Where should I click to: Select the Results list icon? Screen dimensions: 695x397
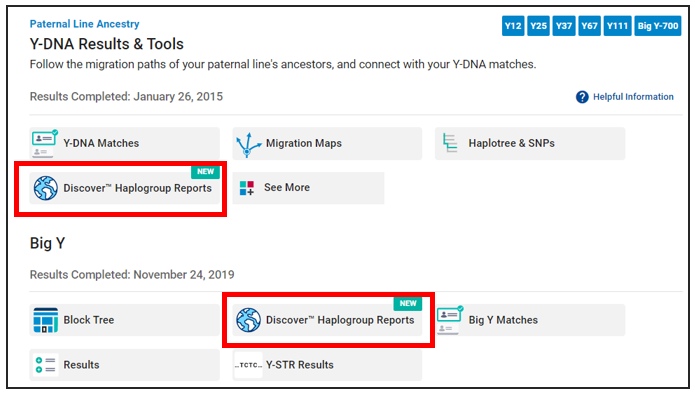click(x=46, y=365)
